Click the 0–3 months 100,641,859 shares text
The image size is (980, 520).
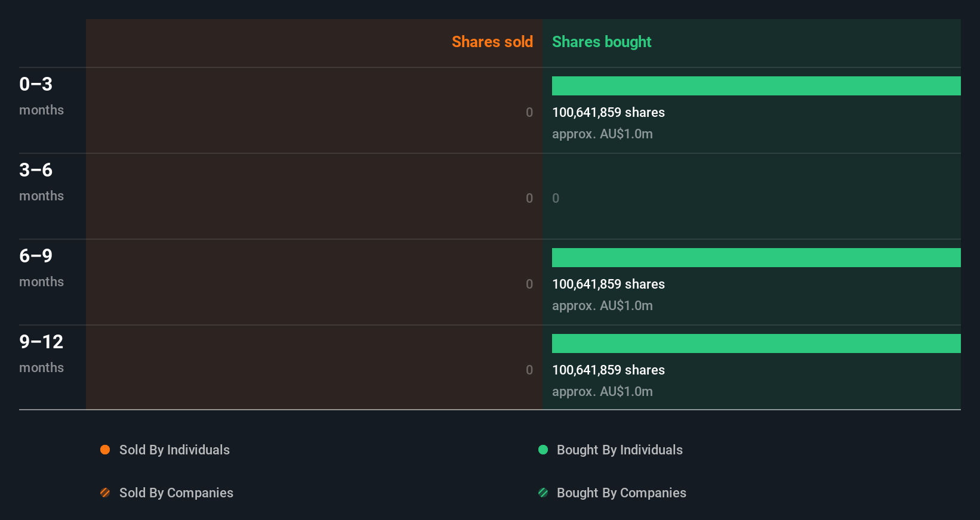pos(608,112)
